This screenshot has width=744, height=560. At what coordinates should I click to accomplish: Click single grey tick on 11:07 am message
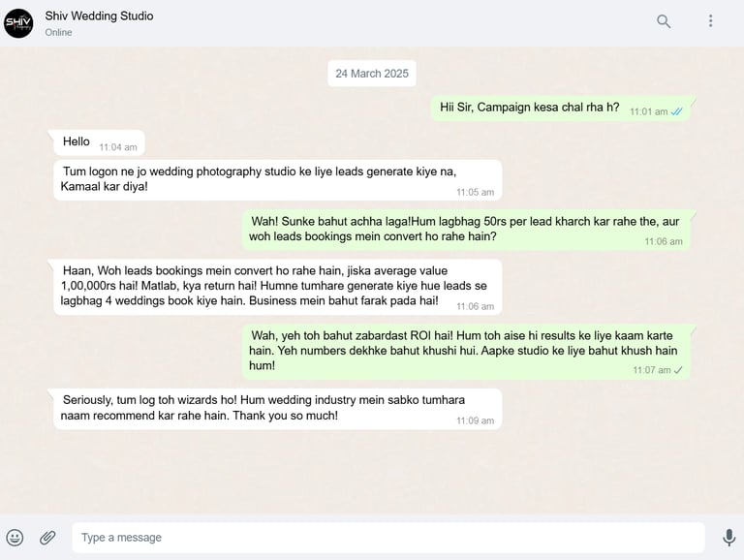tap(678, 370)
